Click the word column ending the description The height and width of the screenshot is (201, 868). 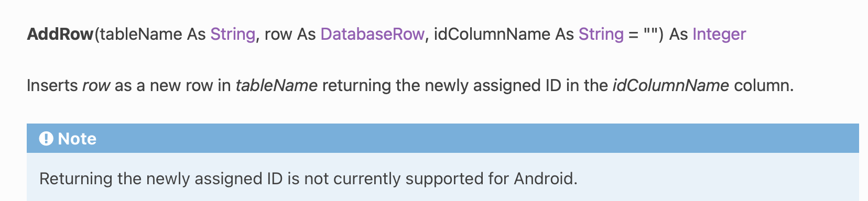coord(764,85)
